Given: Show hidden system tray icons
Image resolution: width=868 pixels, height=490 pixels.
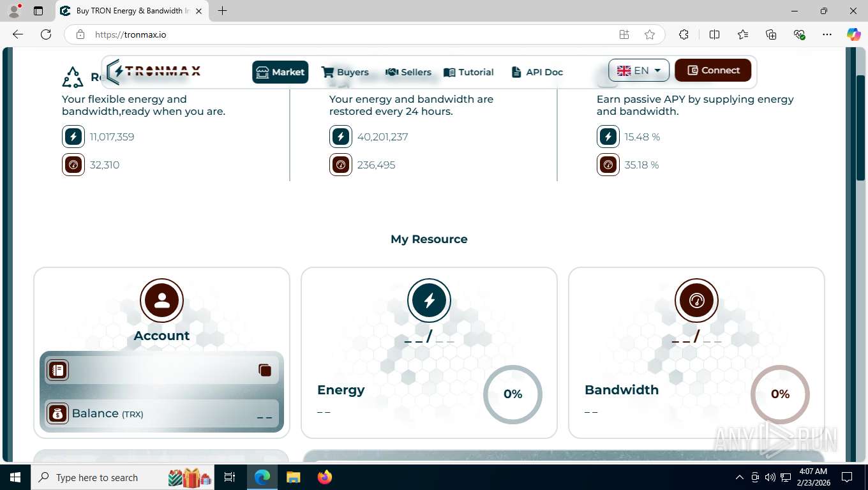Looking at the screenshot, I should [740, 477].
